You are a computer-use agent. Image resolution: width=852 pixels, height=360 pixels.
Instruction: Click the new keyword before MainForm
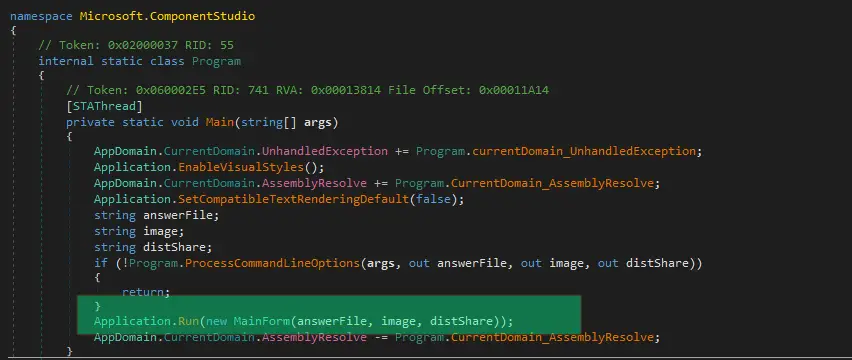(x=216, y=321)
